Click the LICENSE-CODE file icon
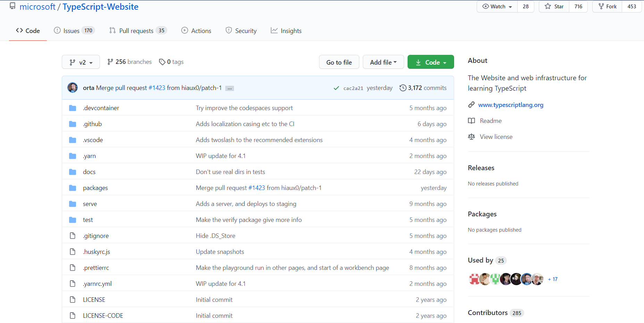 [73, 316]
